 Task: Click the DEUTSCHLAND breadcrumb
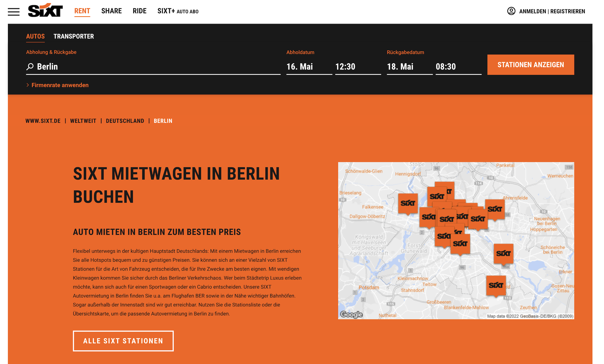click(125, 121)
